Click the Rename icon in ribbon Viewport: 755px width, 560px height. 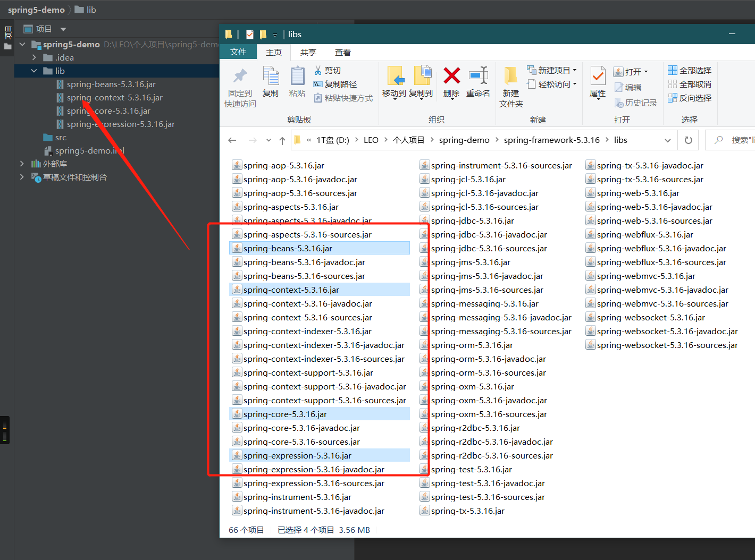pos(478,77)
